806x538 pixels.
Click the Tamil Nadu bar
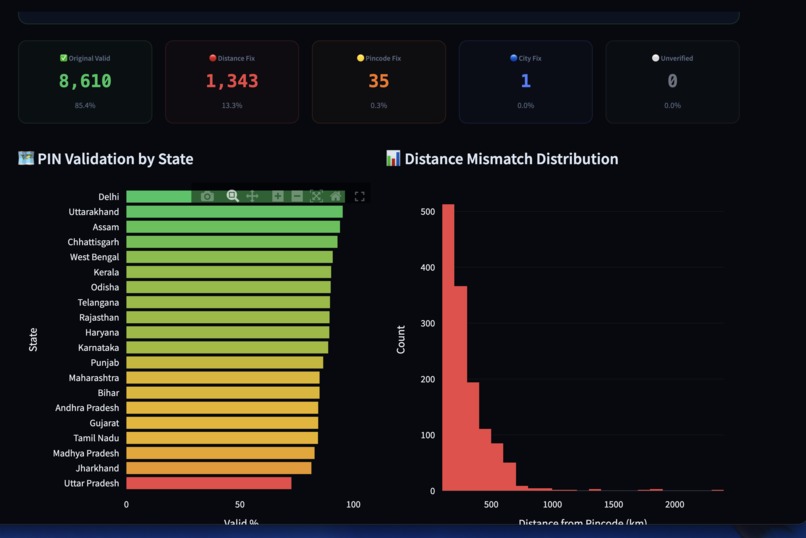(x=222, y=438)
